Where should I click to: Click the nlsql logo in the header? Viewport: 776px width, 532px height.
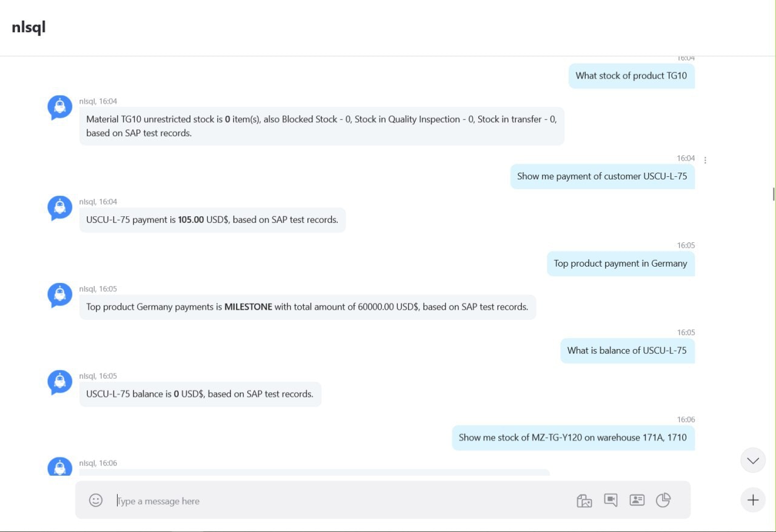pyautogui.click(x=28, y=28)
